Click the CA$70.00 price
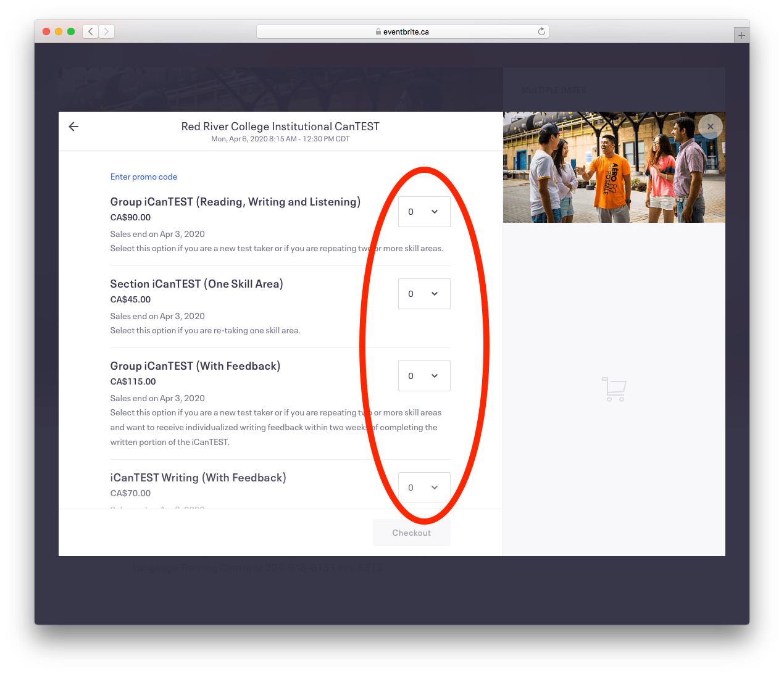This screenshot has width=784, height=674. click(130, 493)
